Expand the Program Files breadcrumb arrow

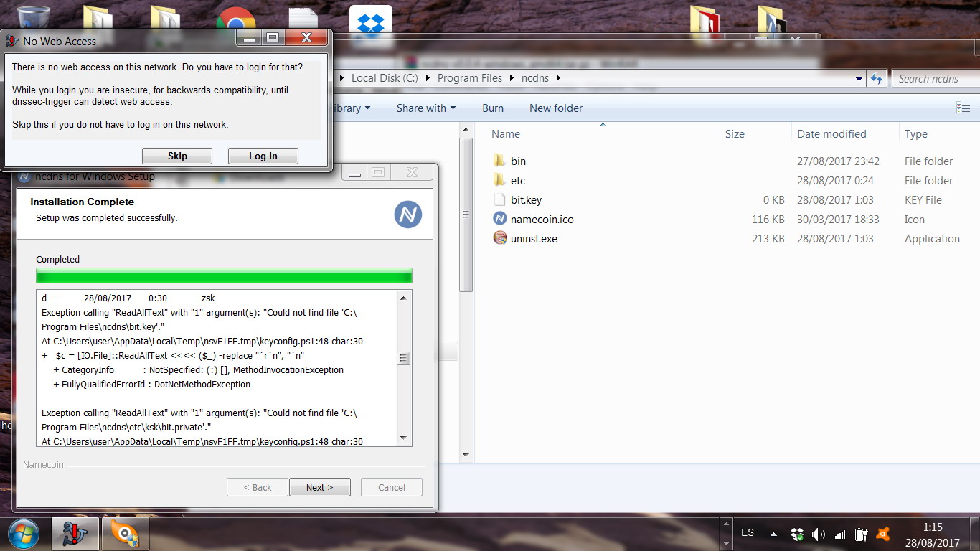click(x=512, y=78)
